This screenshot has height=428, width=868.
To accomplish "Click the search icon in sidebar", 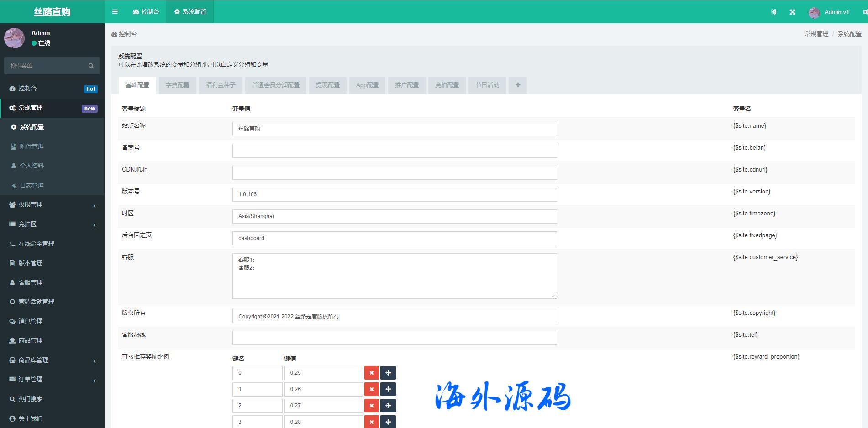I will 91,66.
